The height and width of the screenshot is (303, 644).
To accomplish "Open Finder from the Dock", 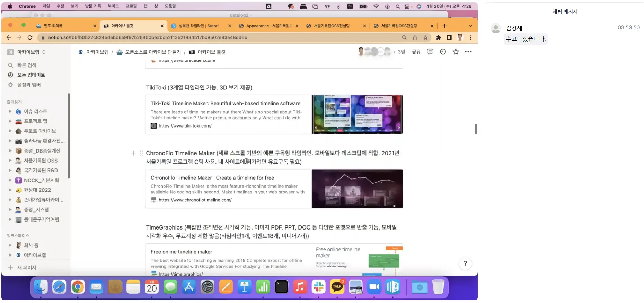I will coord(41,287).
